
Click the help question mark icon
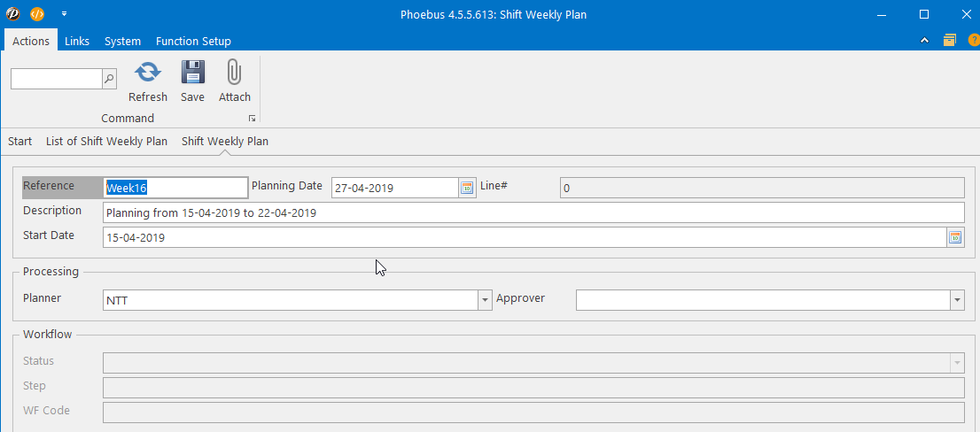(x=974, y=40)
